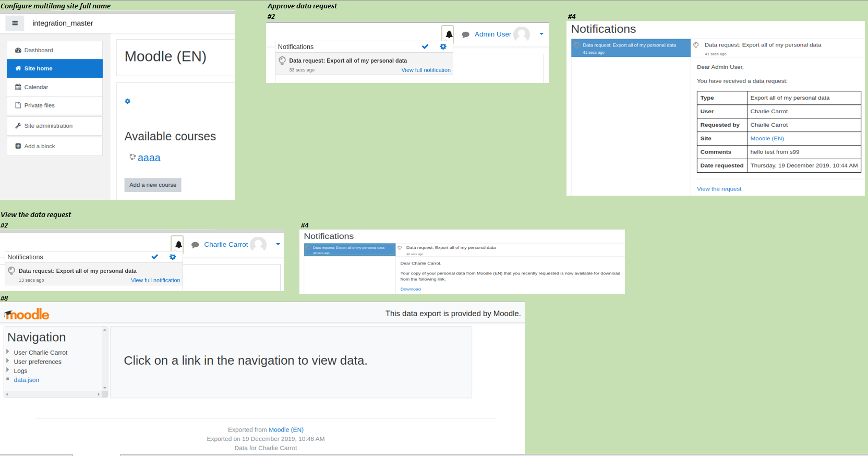Click the Download link in the notification

click(411, 289)
